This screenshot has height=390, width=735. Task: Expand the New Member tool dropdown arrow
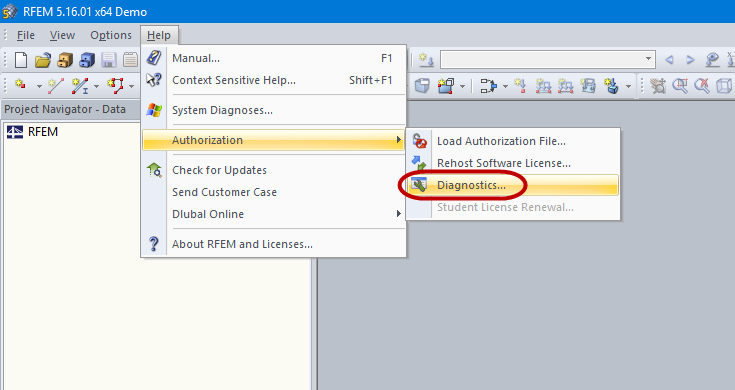coord(96,86)
